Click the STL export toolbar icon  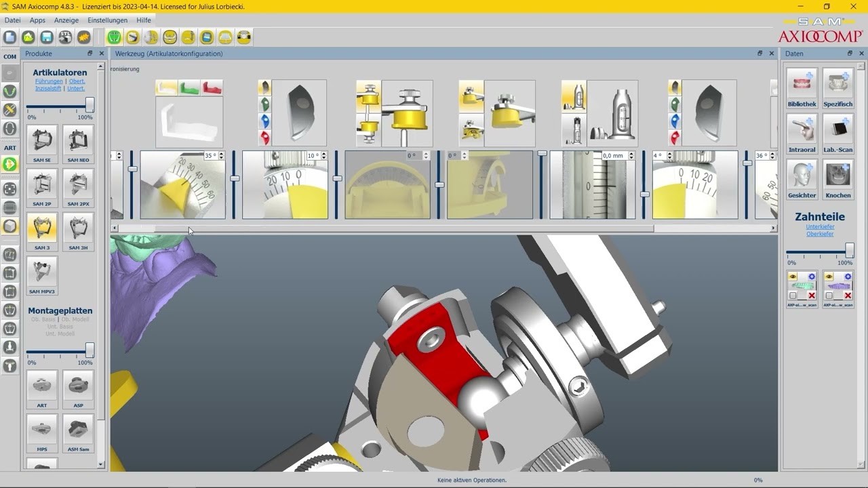pos(65,37)
